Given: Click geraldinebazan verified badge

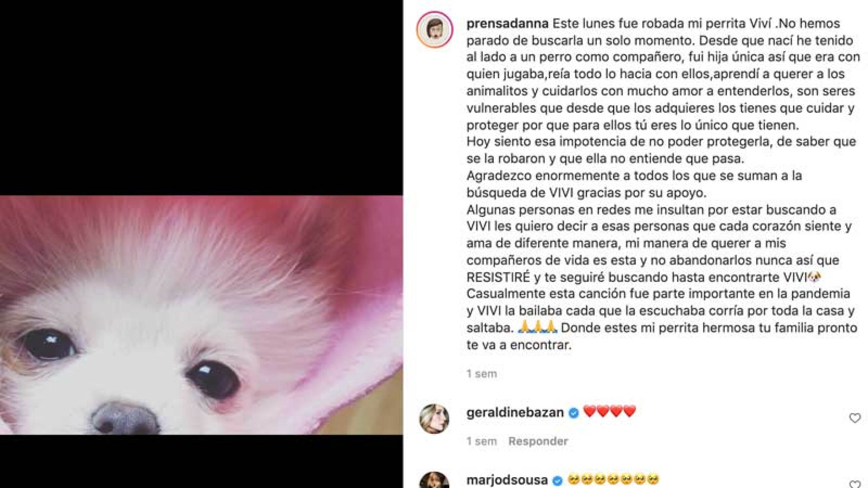Looking at the screenshot, I should tap(573, 413).
